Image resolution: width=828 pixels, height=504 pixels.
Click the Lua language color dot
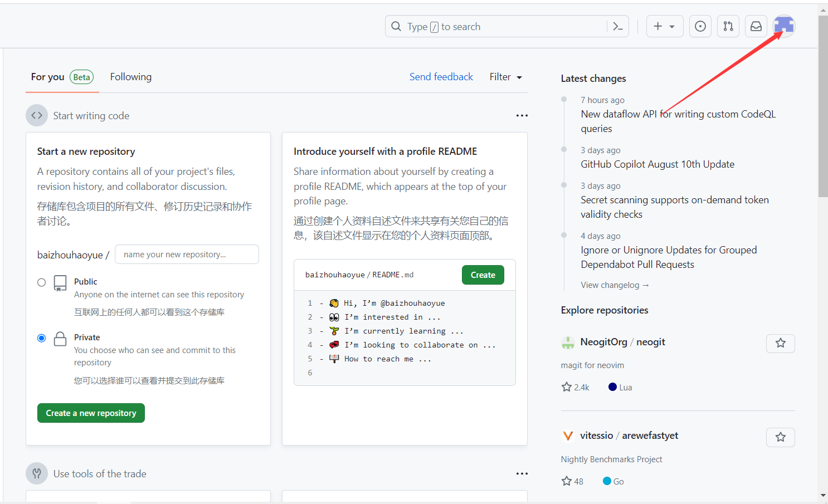612,387
